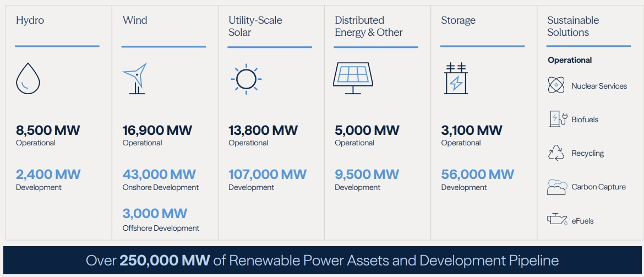This screenshot has width=644, height=277.
Task: Select the Nuclear Services atom icon
Action: (x=556, y=85)
